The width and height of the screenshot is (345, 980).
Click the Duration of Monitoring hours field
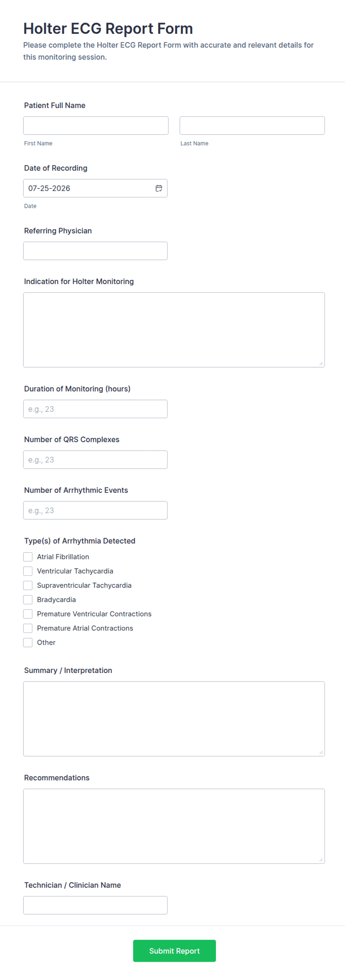click(x=95, y=409)
